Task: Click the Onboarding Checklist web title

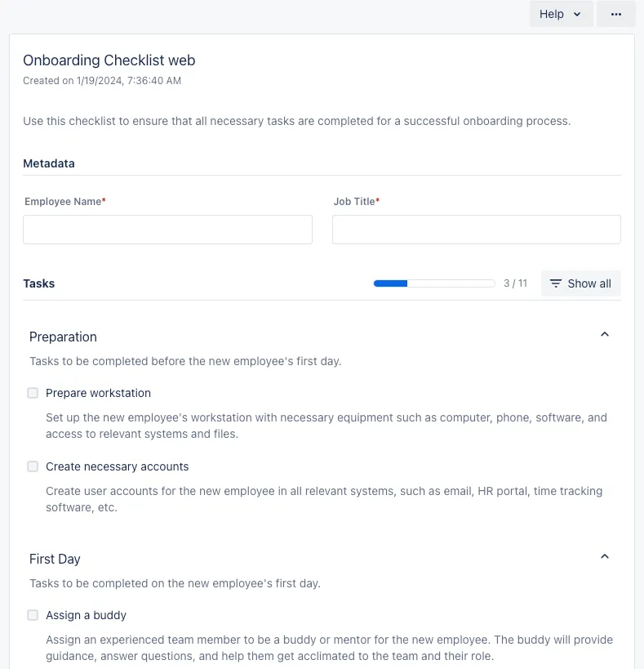Action: 109,60
